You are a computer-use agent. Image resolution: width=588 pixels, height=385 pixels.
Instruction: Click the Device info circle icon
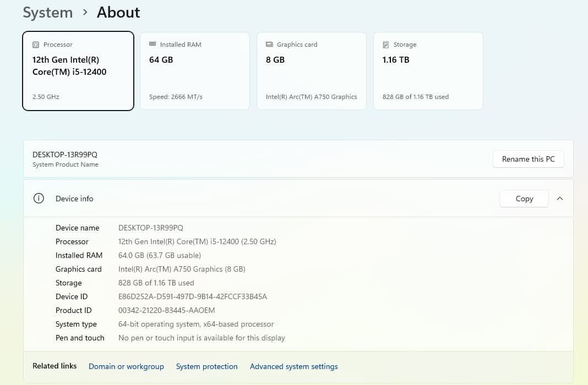tap(39, 198)
